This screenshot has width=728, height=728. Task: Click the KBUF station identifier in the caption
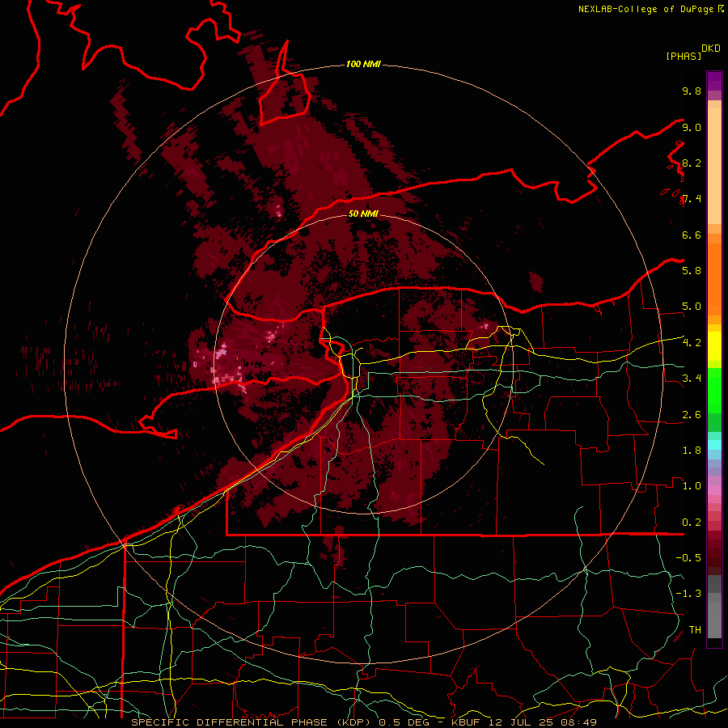(x=471, y=722)
